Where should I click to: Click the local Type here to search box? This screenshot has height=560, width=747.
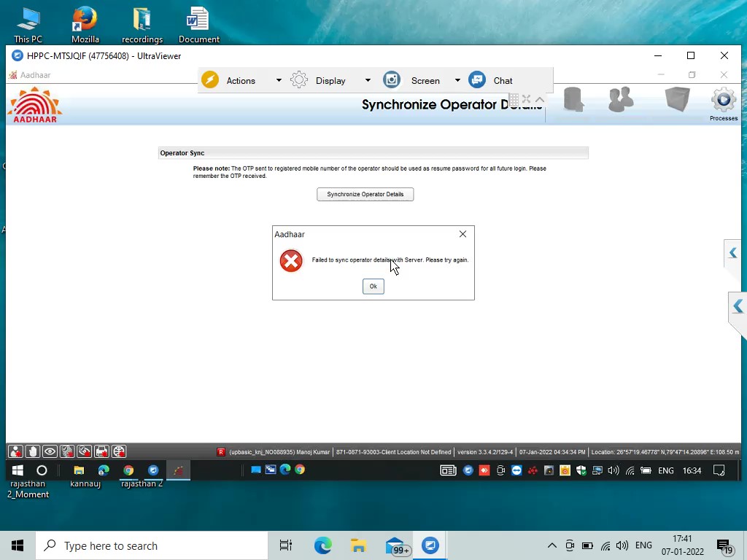(152, 545)
